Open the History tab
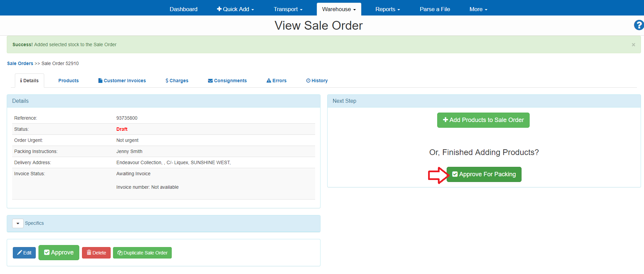This screenshot has width=644, height=274. pos(317,81)
